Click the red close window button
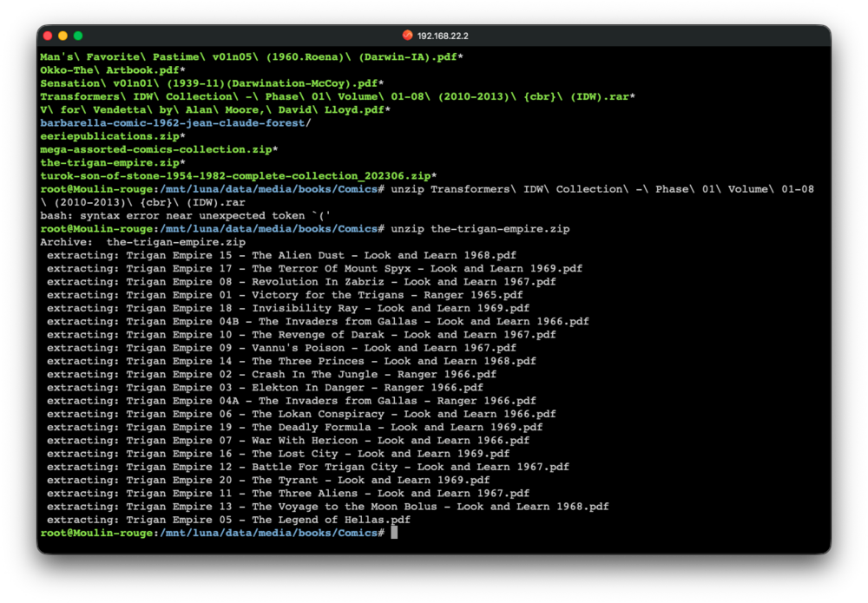This screenshot has width=868, height=603. pyautogui.click(x=48, y=36)
